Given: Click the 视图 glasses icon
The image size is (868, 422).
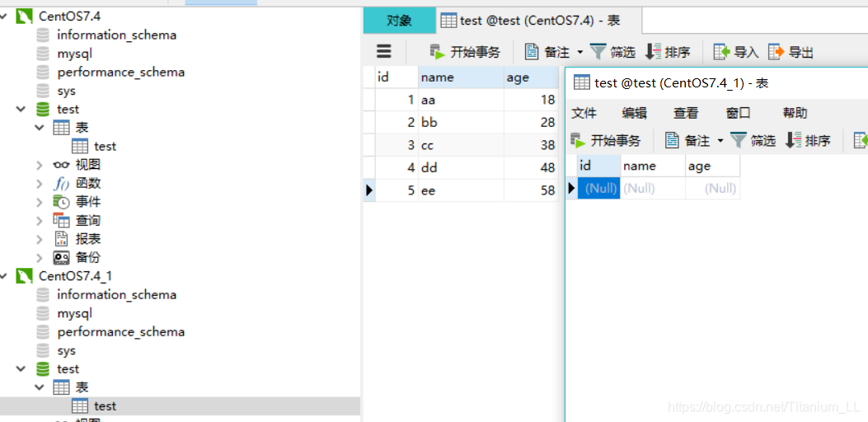Looking at the screenshot, I should pos(61,165).
